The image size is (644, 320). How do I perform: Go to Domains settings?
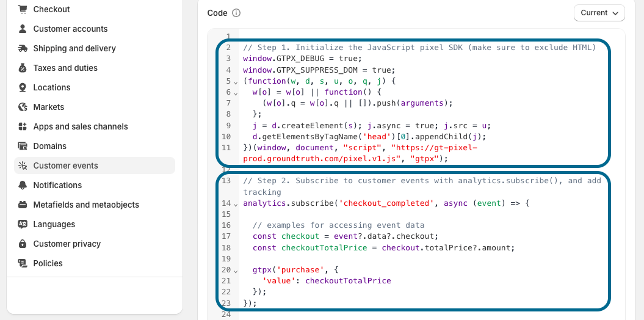point(50,146)
